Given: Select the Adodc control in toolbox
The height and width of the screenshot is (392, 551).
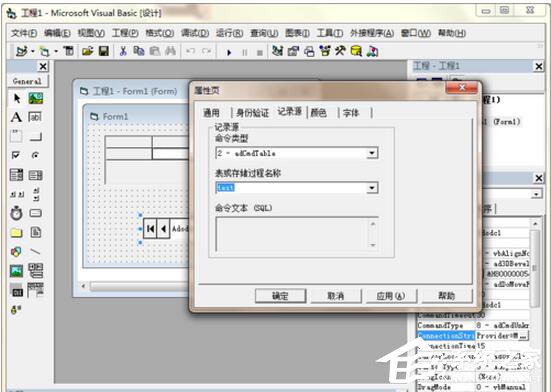Looking at the screenshot, I should [17, 309].
